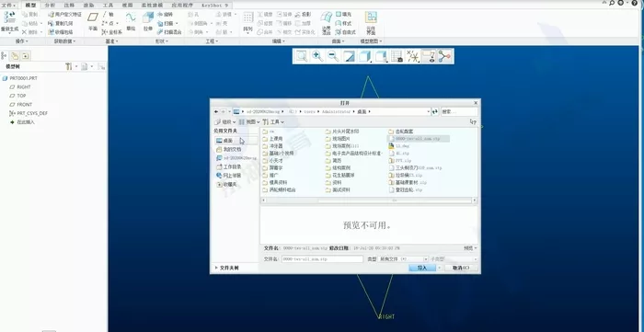Click the Favorites tab icon in navigator
The image size is (644, 332).
click(26, 56)
